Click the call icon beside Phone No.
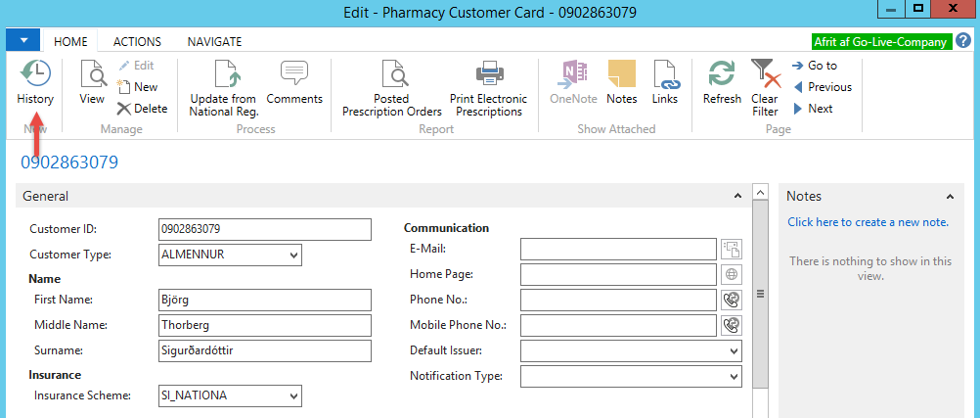Image resolution: width=980 pixels, height=418 pixels. (731, 300)
